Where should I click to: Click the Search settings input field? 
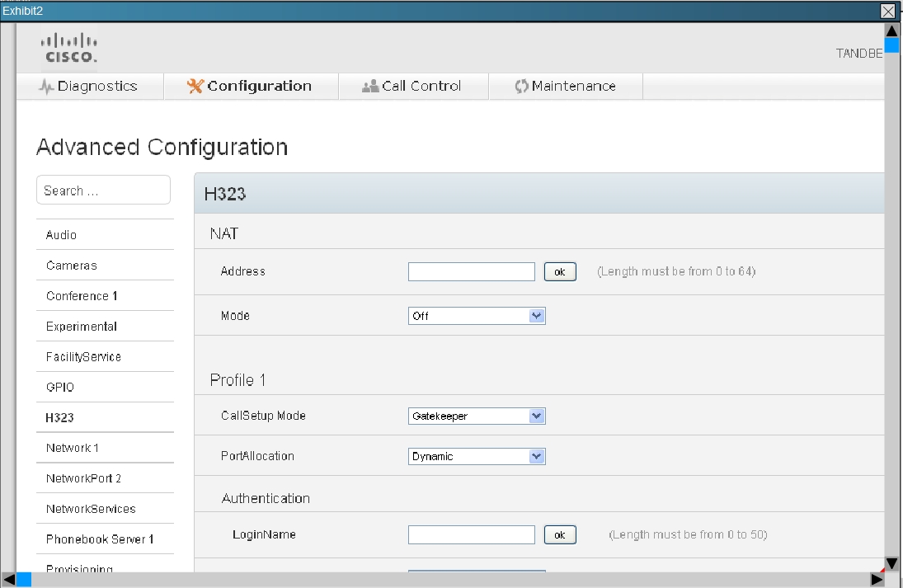pos(103,191)
